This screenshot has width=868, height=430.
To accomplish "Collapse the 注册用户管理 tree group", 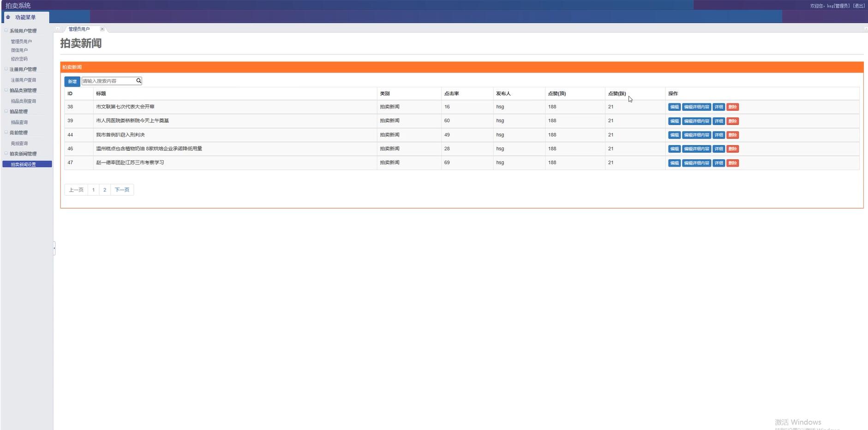I will (x=6, y=69).
